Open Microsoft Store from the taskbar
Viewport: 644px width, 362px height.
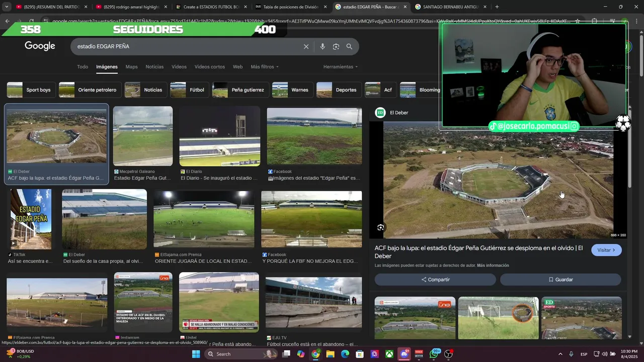tap(360, 354)
